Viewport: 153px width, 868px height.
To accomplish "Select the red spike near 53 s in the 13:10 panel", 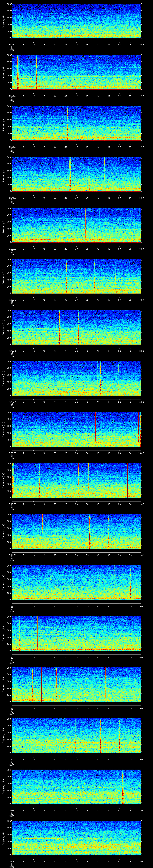I will pos(127,480).
